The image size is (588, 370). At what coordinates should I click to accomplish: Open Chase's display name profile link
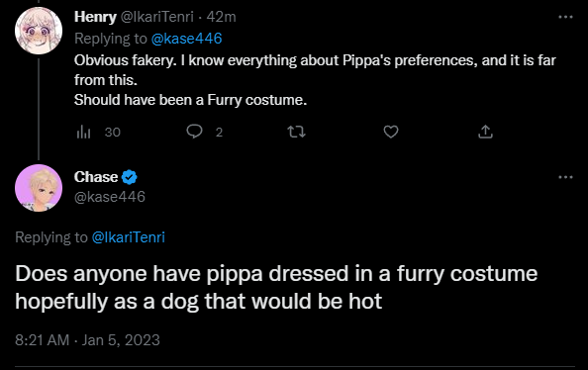point(96,177)
